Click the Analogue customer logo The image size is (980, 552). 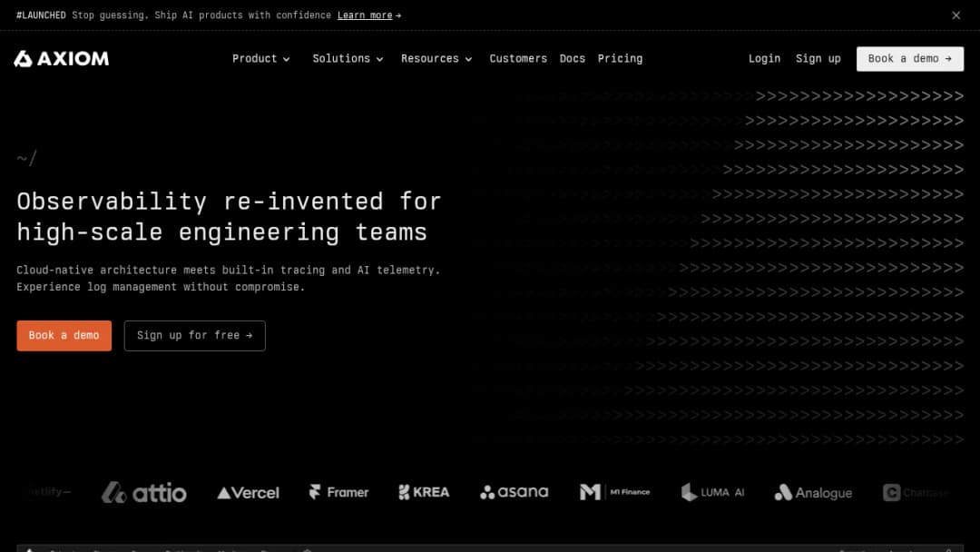(813, 493)
